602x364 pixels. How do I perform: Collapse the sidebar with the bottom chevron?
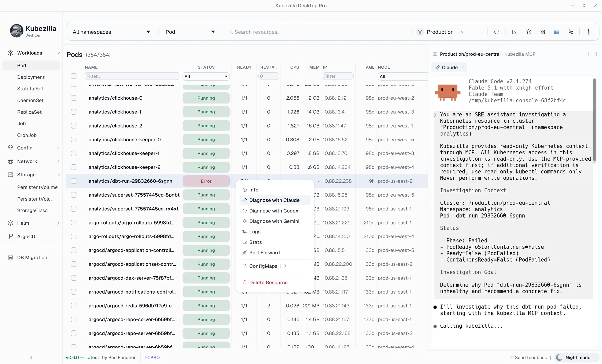[31, 357]
